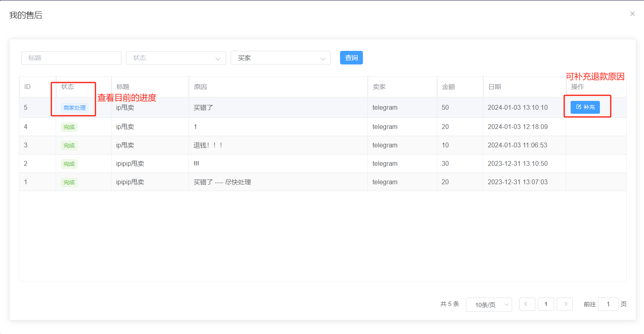Go to the next page arrow

pyautogui.click(x=565, y=304)
